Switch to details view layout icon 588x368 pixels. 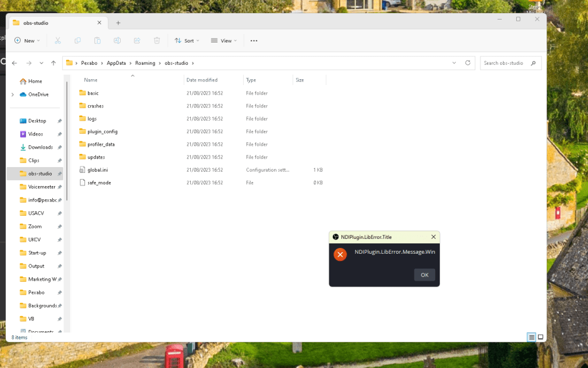click(x=531, y=337)
